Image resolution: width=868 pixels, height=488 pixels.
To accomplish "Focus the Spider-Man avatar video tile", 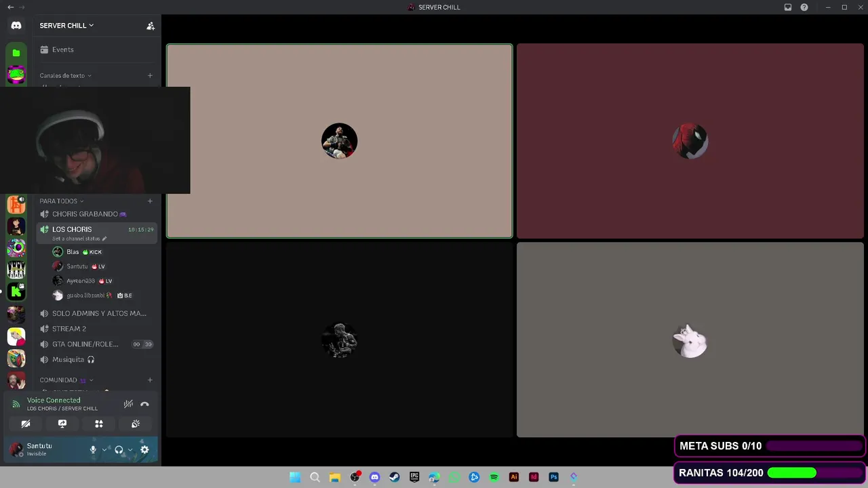I will pos(690,141).
